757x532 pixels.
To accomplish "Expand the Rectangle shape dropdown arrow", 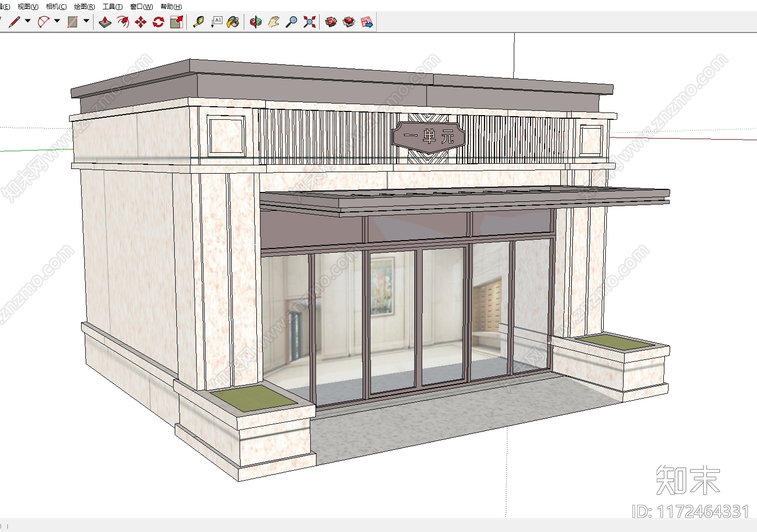I will tap(86, 21).
